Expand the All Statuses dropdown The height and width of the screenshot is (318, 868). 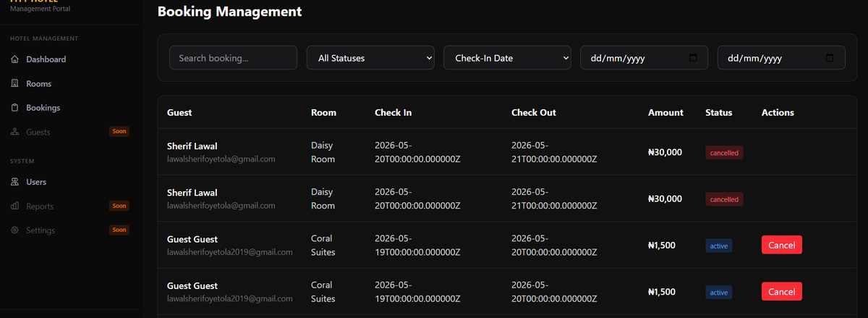pyautogui.click(x=370, y=58)
